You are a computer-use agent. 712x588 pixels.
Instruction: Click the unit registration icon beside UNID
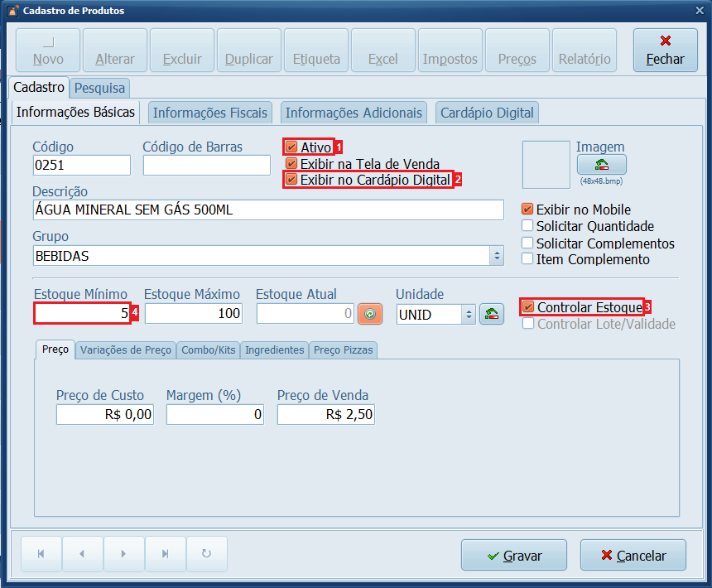click(492, 314)
